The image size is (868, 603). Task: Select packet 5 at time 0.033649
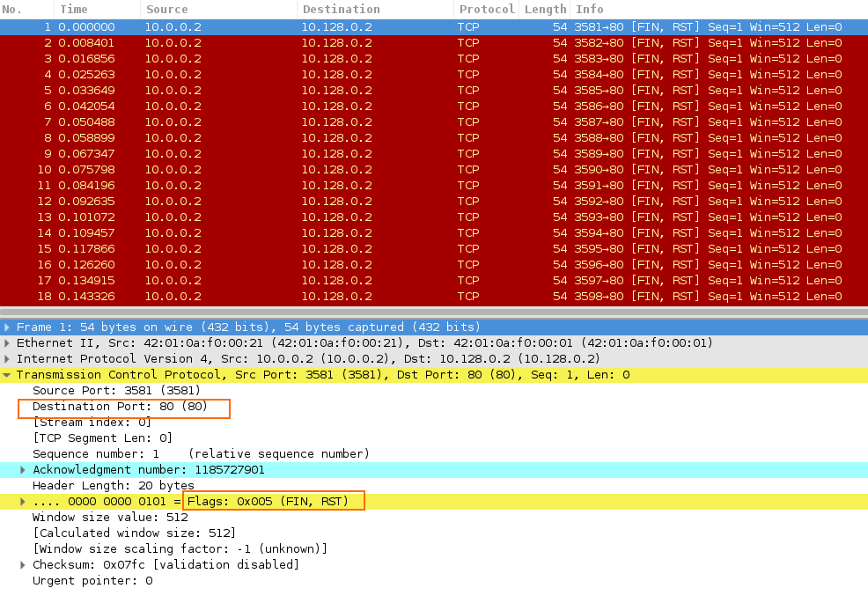pyautogui.click(x=434, y=91)
